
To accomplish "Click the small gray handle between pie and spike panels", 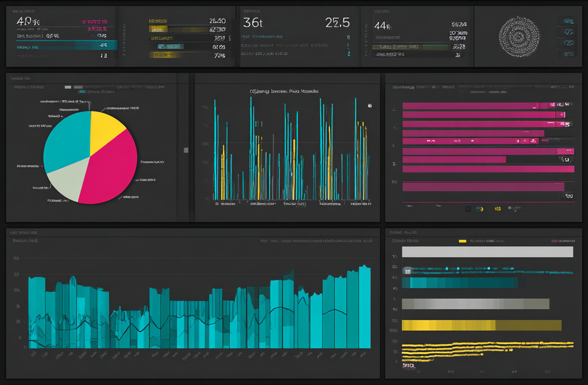I will 185,150.
